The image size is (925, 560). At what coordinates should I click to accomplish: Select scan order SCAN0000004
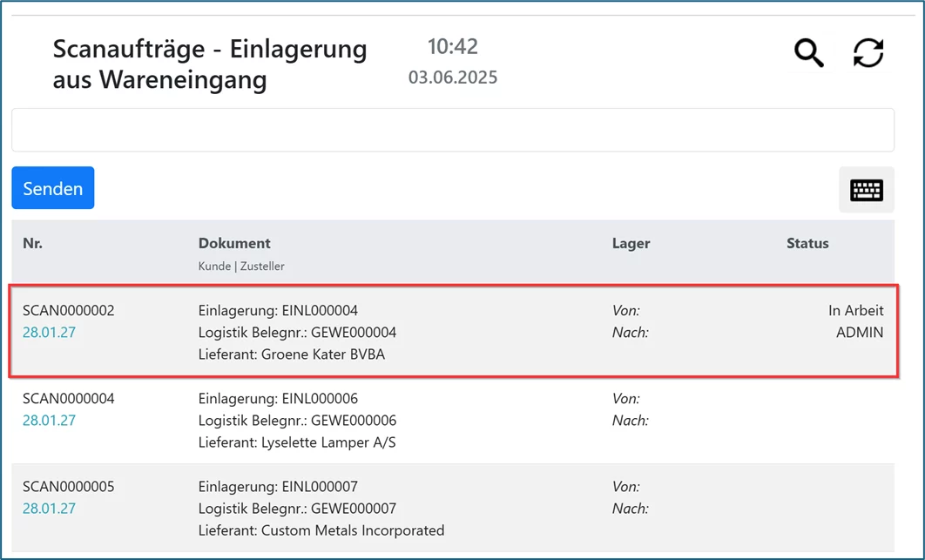point(69,399)
